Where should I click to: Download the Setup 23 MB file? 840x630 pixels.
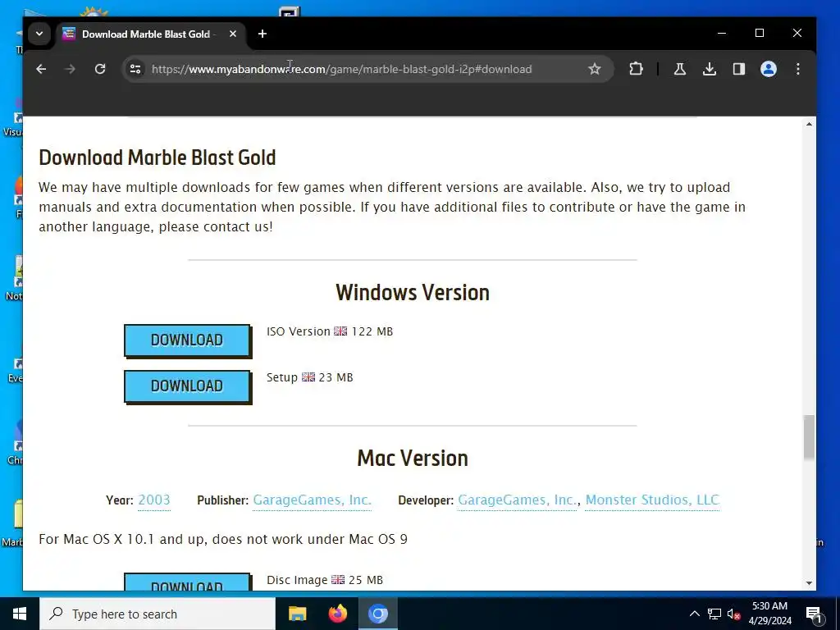[187, 386]
